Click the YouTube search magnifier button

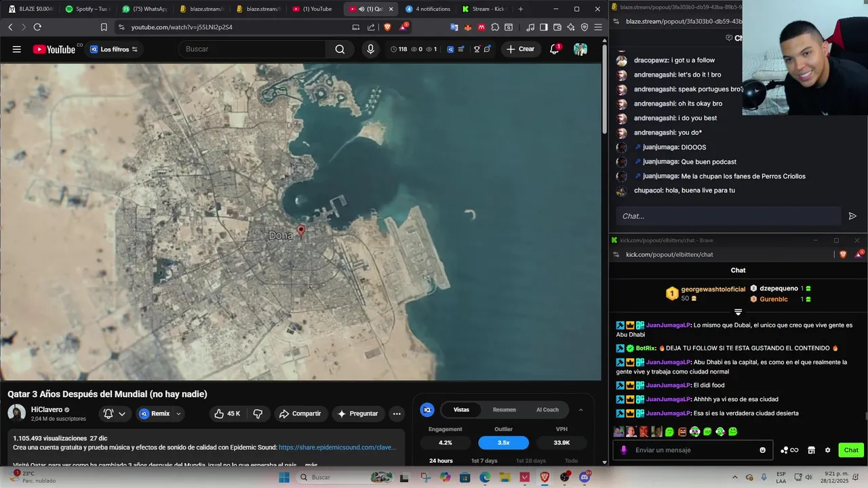[x=340, y=49]
